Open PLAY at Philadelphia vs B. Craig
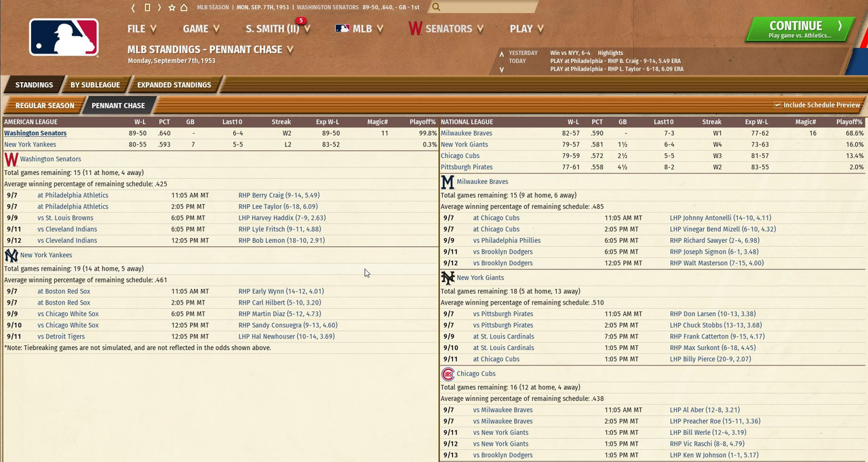868x462 pixels. [x=616, y=61]
